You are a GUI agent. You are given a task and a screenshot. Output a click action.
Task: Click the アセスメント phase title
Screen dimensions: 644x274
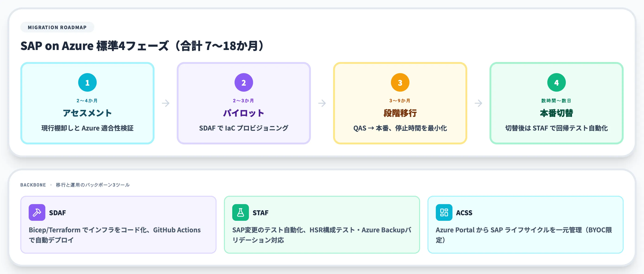click(87, 113)
